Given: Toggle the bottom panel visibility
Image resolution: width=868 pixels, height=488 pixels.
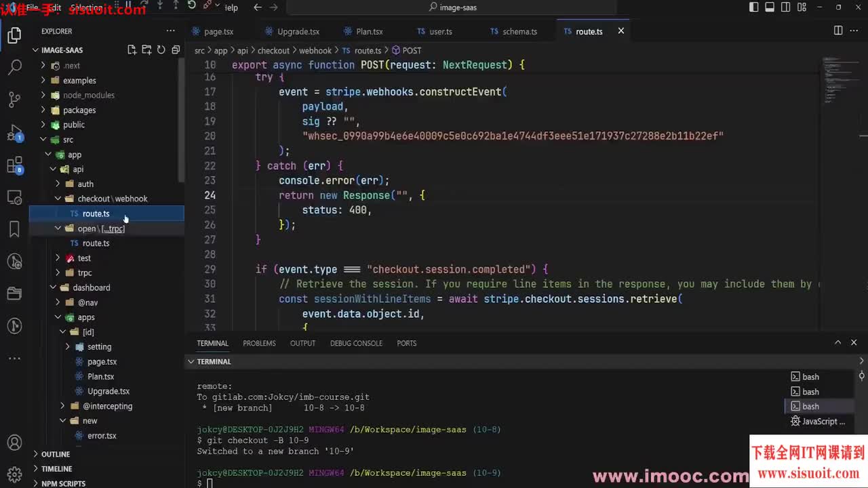Looking at the screenshot, I should coord(770,7).
